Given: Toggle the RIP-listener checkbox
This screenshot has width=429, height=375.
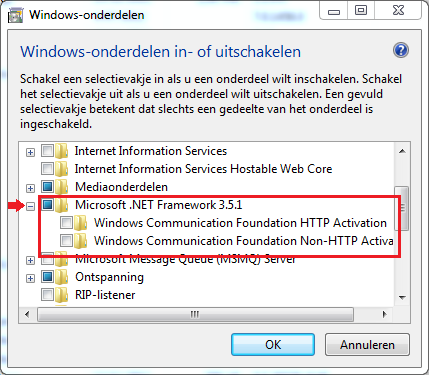Looking at the screenshot, I should [x=47, y=295].
